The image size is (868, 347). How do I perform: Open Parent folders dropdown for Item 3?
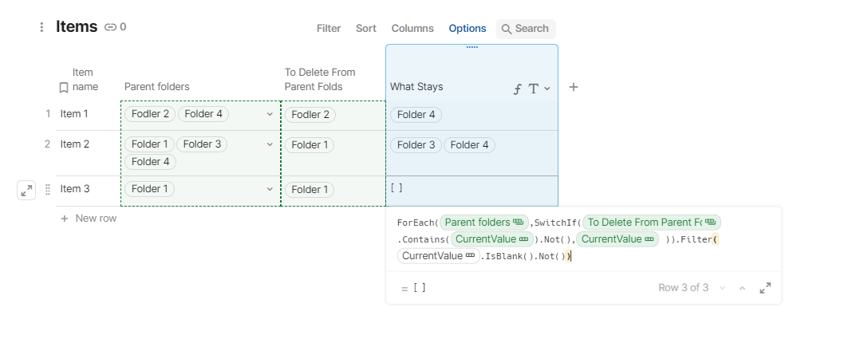[270, 190]
